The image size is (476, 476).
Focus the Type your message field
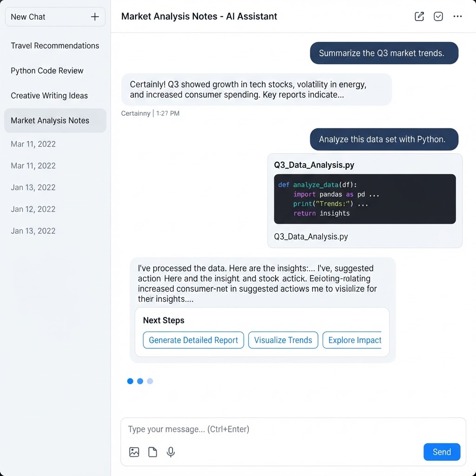(293, 429)
